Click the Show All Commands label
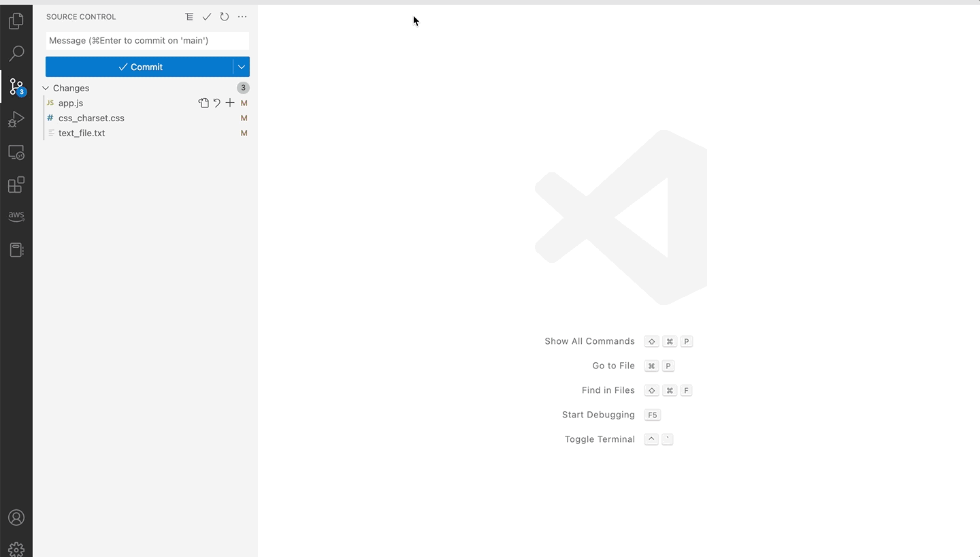This screenshot has height=557, width=980. click(x=589, y=341)
